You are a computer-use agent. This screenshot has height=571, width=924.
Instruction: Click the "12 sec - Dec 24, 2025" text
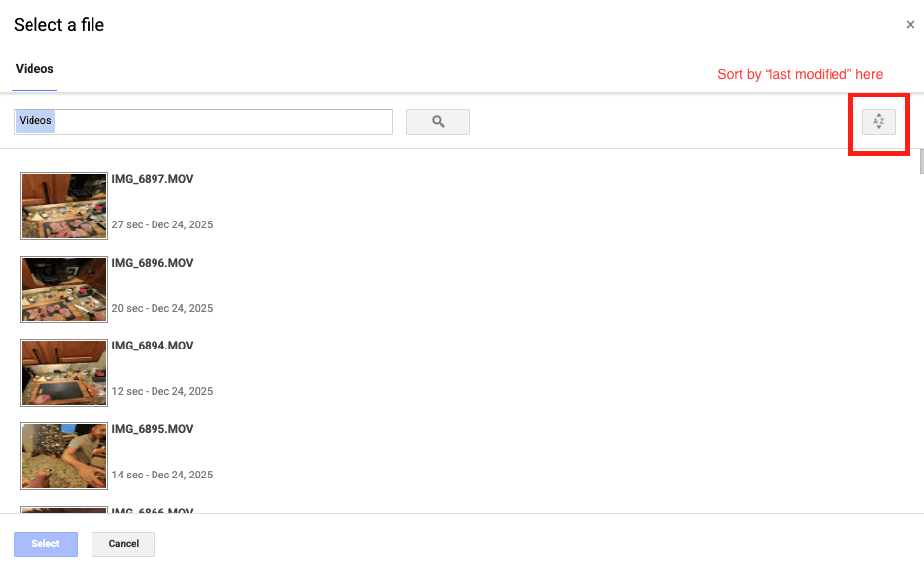162,391
